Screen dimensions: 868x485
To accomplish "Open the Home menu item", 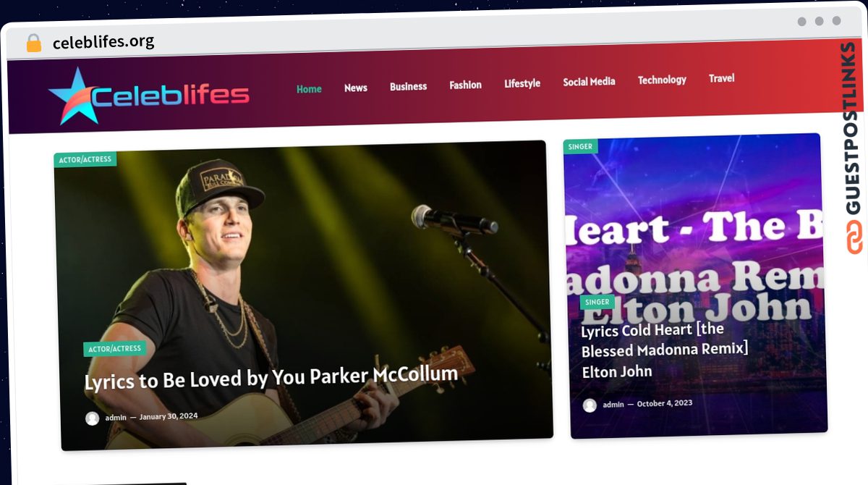I will (x=309, y=89).
